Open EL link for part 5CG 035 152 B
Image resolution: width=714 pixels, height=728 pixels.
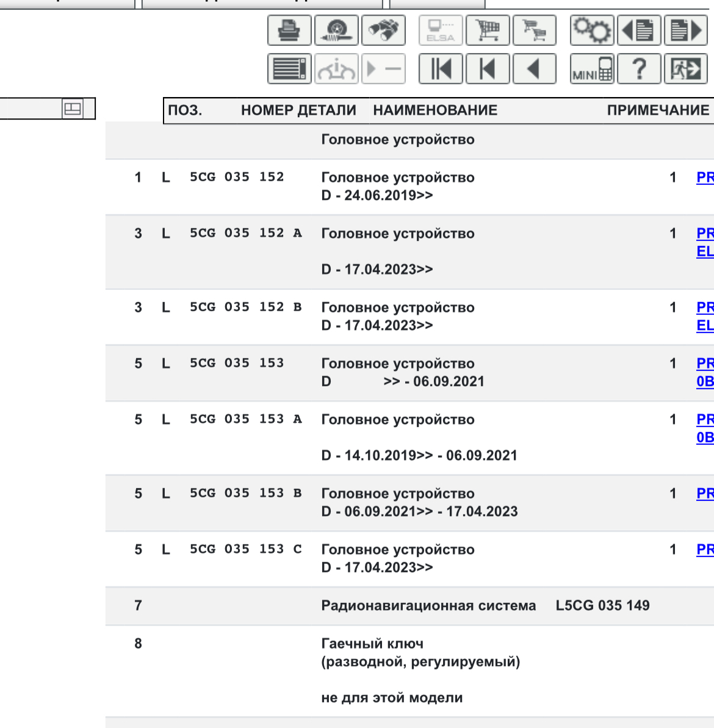pos(705,325)
